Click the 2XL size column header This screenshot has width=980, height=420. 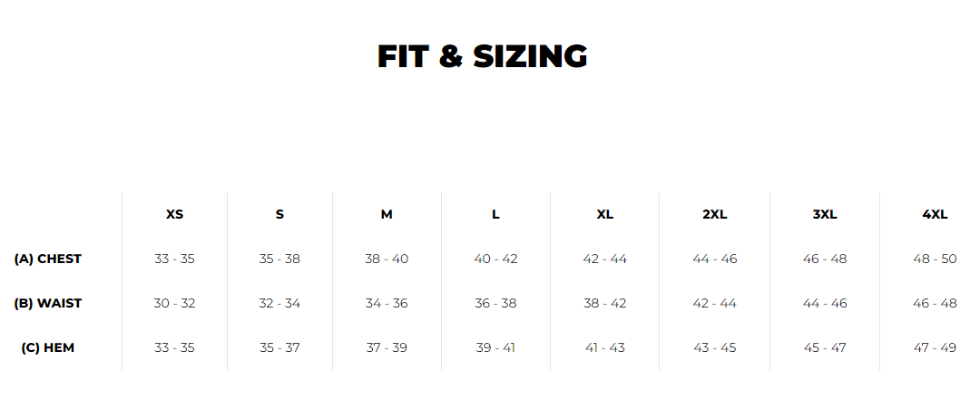pyautogui.click(x=714, y=215)
